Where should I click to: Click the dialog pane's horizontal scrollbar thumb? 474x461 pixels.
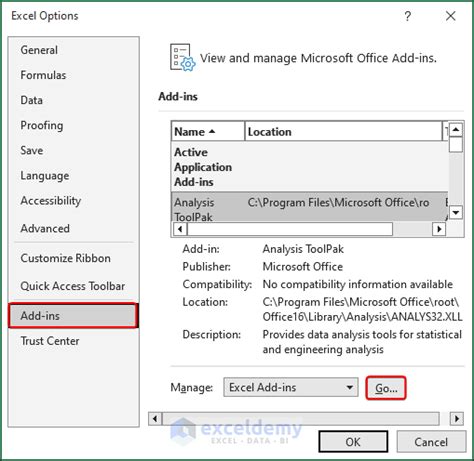301,418
